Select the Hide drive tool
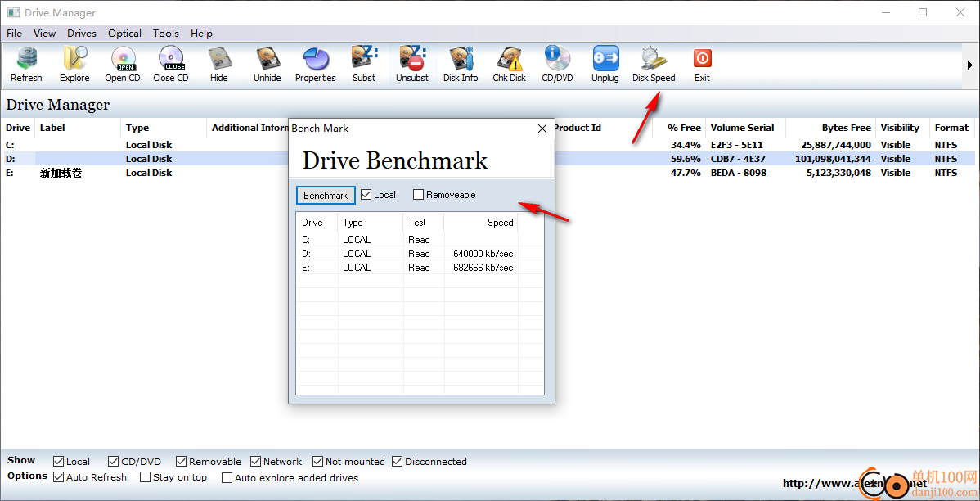980x501 pixels. coord(218,65)
